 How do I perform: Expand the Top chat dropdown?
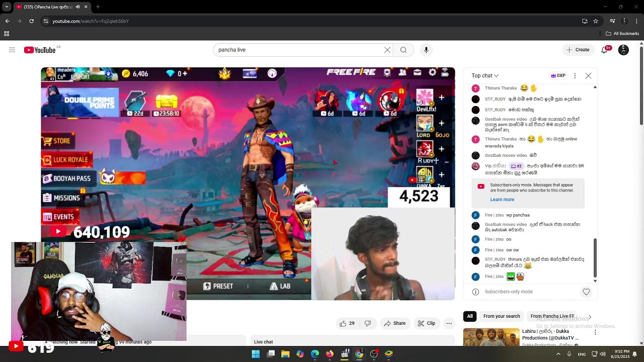point(485,76)
